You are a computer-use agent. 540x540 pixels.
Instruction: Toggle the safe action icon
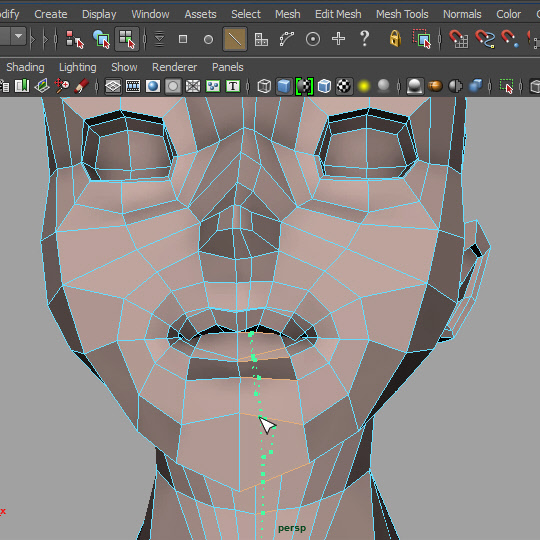click(x=213, y=86)
